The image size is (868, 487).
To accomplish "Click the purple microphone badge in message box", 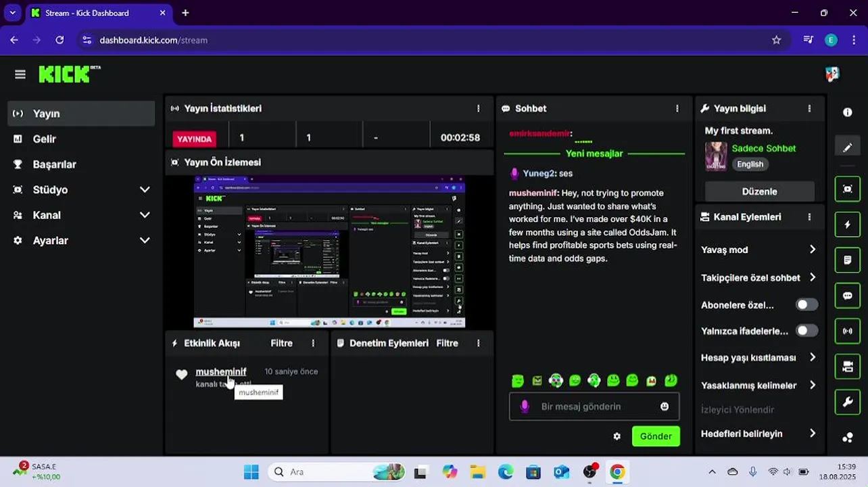I will pos(524,407).
